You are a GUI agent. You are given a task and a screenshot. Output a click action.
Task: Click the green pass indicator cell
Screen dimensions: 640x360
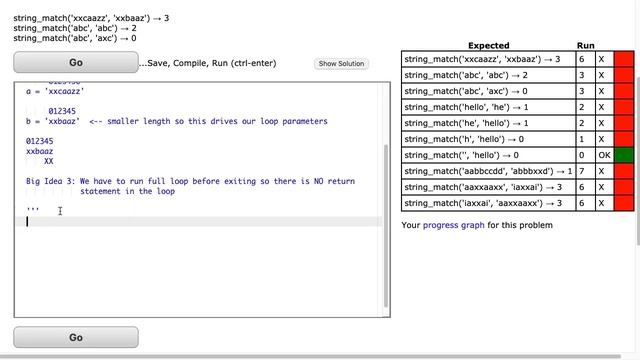tap(624, 155)
